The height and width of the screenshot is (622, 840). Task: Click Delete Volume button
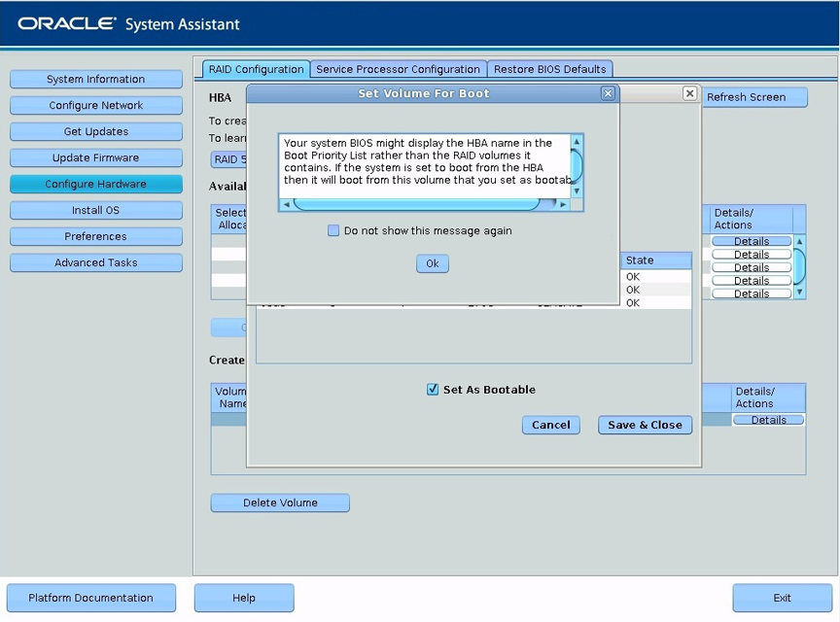[x=280, y=503]
